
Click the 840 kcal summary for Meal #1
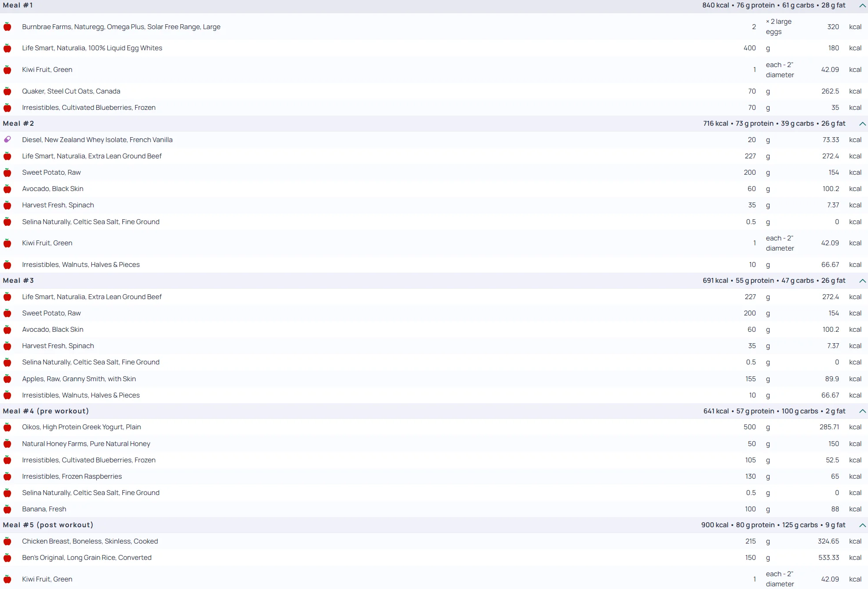pyautogui.click(x=774, y=5)
